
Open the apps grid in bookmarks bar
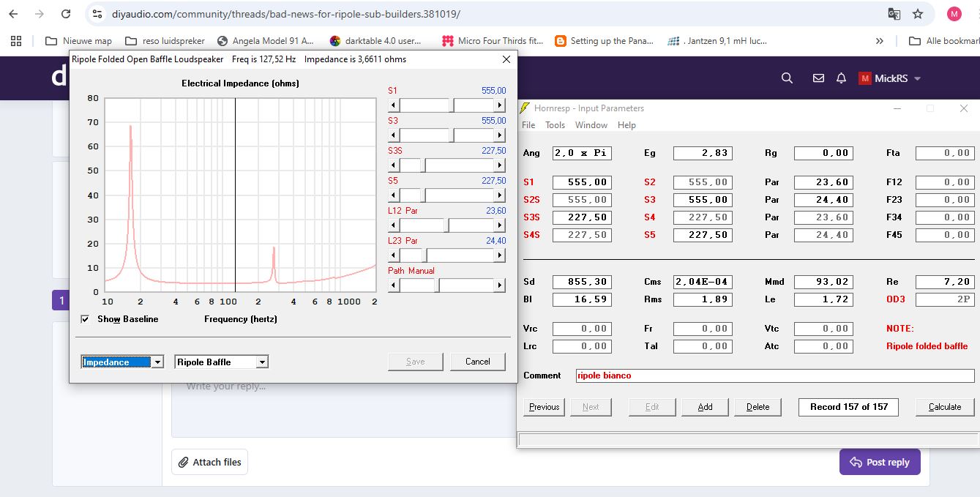[x=16, y=41]
